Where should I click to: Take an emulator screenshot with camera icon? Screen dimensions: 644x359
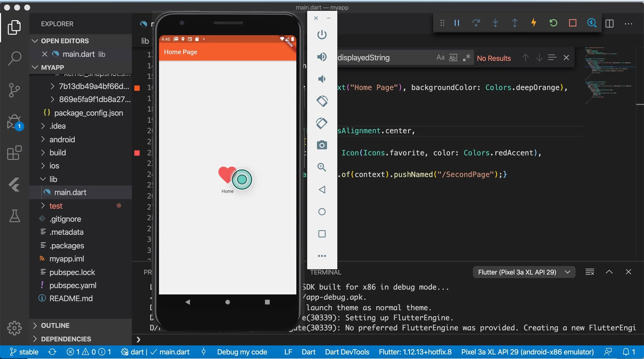pos(322,145)
